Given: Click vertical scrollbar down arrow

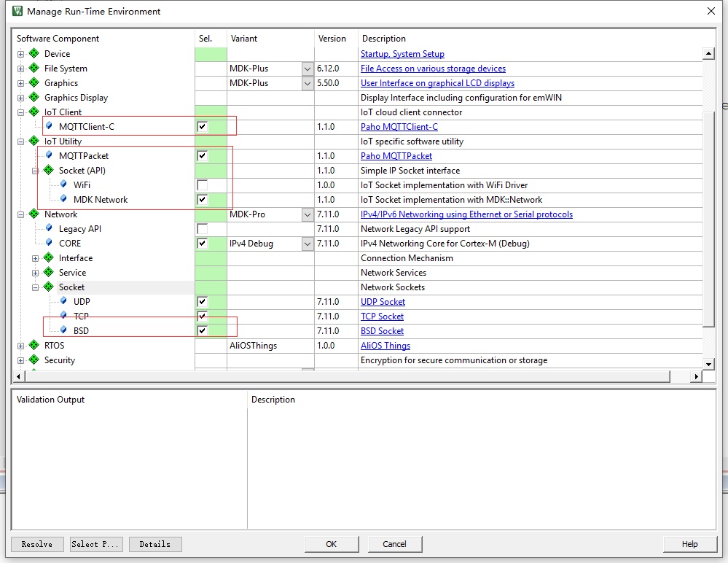Looking at the screenshot, I should [708, 364].
